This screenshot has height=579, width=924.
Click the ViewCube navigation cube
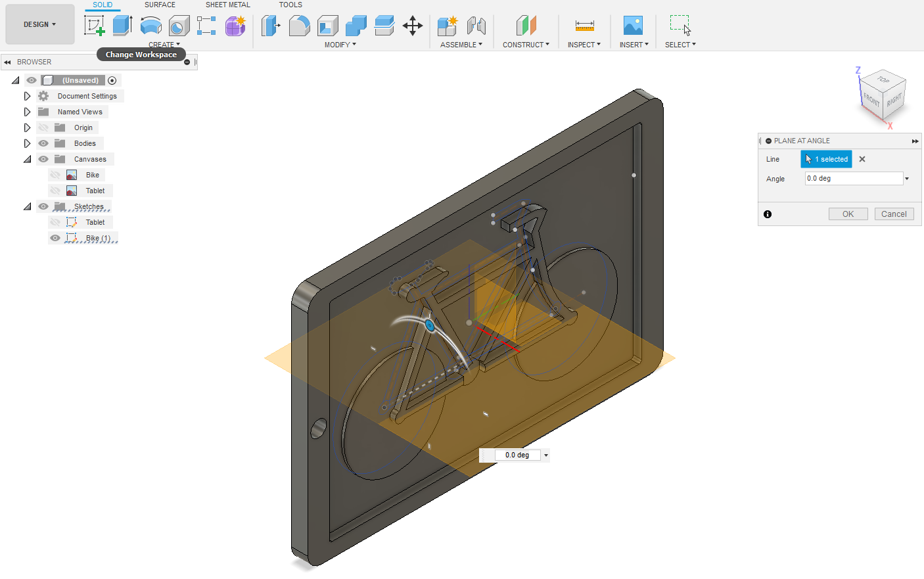click(x=883, y=95)
